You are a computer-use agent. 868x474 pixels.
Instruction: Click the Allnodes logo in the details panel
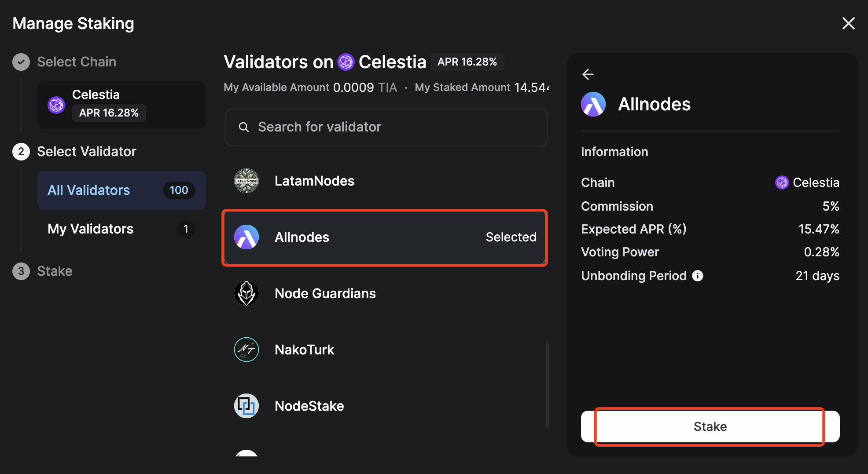(593, 104)
